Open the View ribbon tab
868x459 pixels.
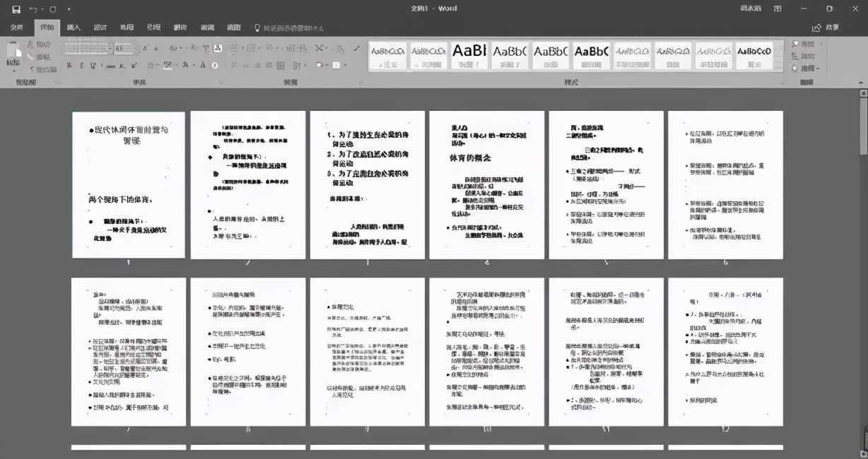coord(233,27)
